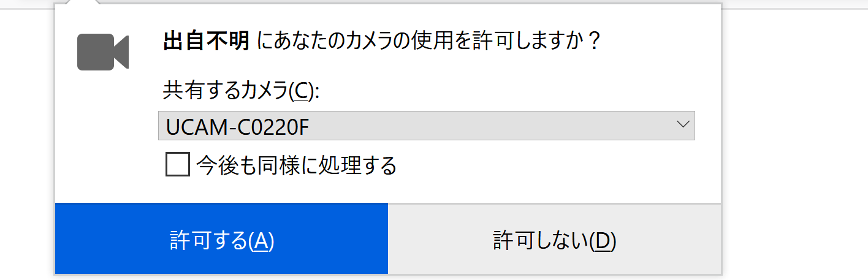Viewport: 868px width, 280px height.
Task: Click blank page area right of popup
Action: coord(794,141)
